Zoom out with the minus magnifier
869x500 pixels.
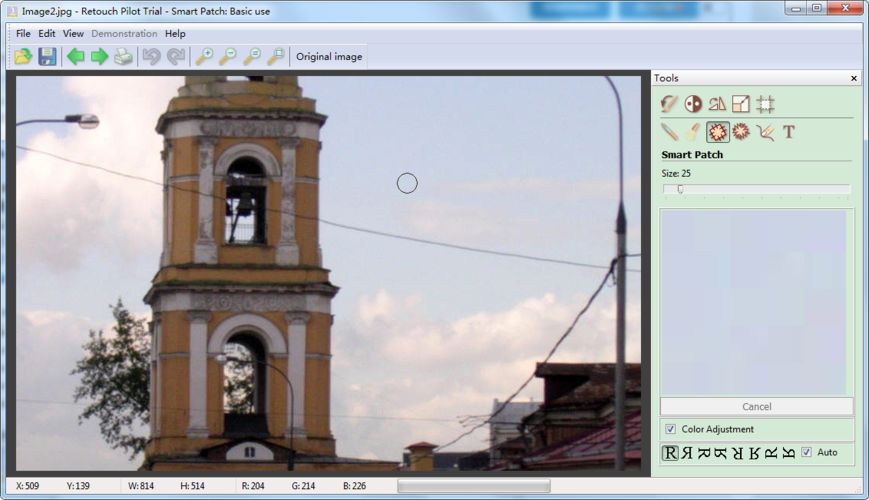pos(227,57)
